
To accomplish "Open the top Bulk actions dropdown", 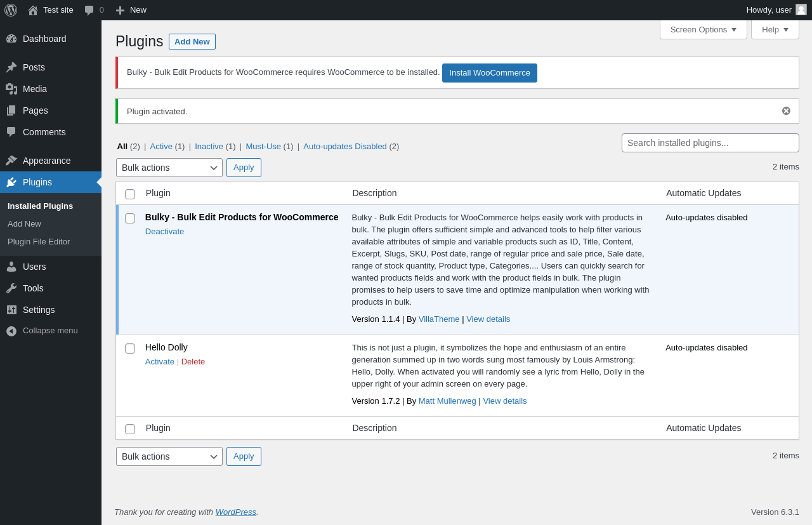I will pyautogui.click(x=169, y=168).
